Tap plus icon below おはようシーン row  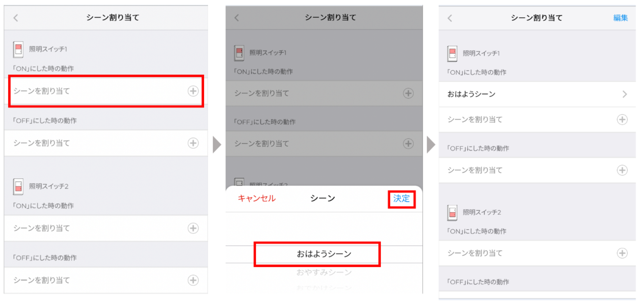pos(622,120)
